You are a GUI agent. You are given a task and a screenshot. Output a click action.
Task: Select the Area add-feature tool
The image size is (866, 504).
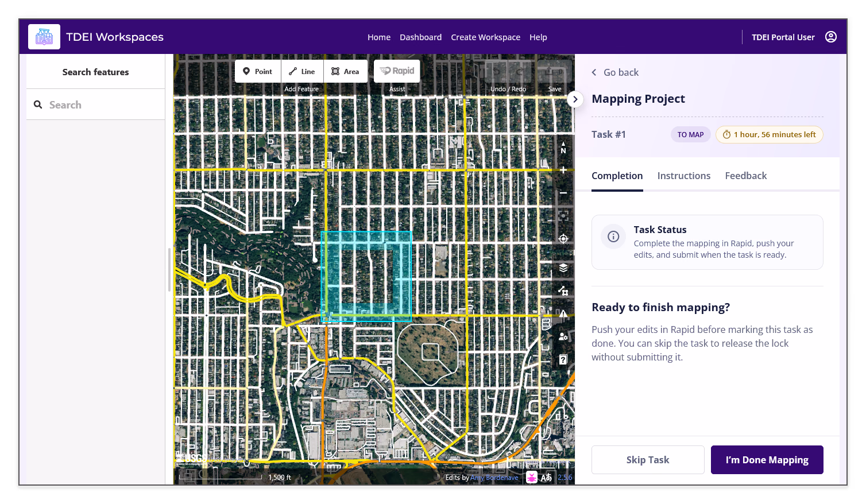click(x=346, y=71)
